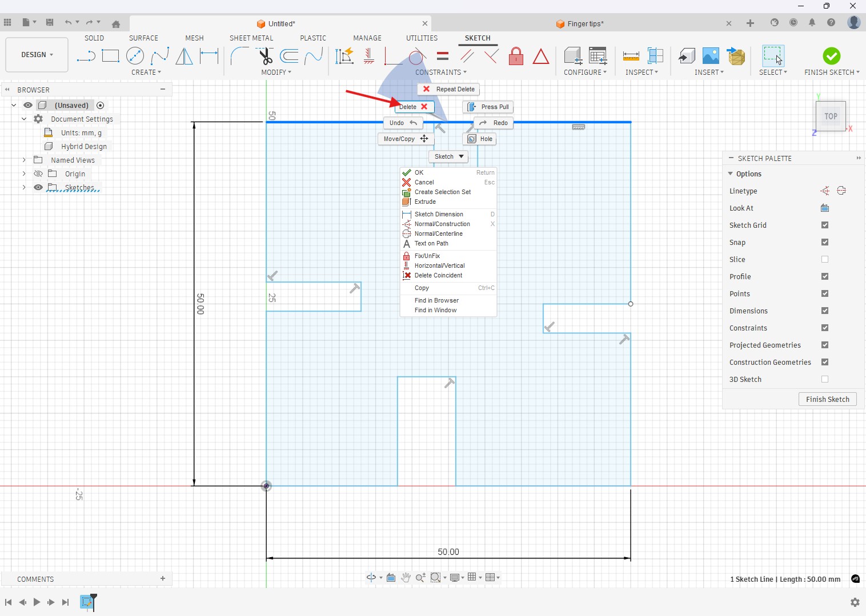Apply the Equal constraint icon
This screenshot has height=616, width=866.
point(442,56)
